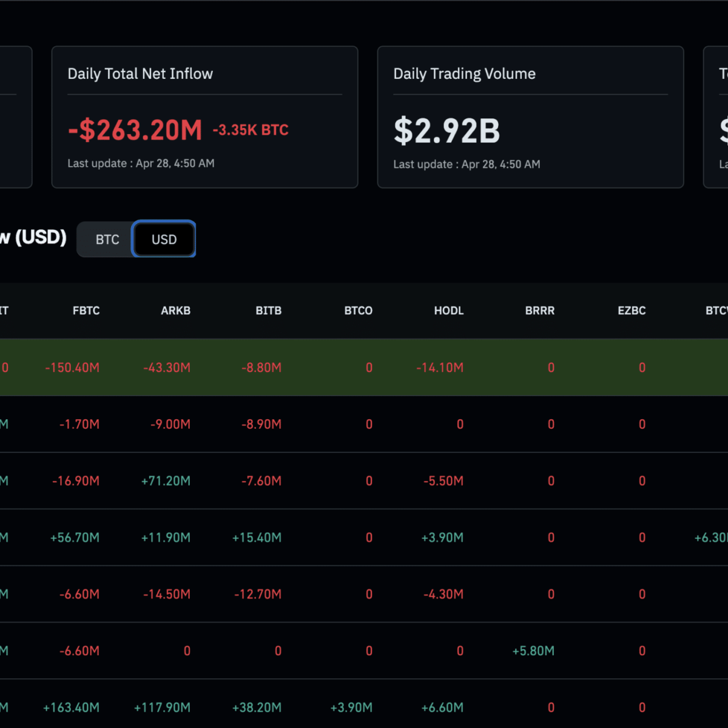Click the $2.92B trading volume figure
Screen dimensions: 728x728
coord(447,131)
